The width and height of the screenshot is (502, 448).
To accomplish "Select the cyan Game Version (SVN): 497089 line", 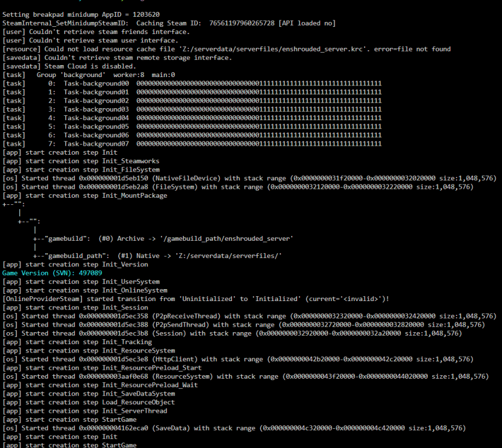I will tap(52, 273).
